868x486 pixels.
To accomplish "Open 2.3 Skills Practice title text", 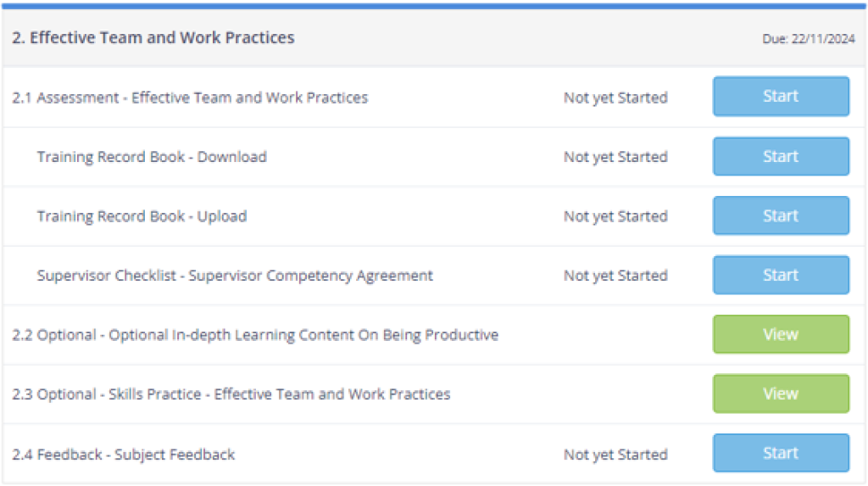I will coord(231,394).
